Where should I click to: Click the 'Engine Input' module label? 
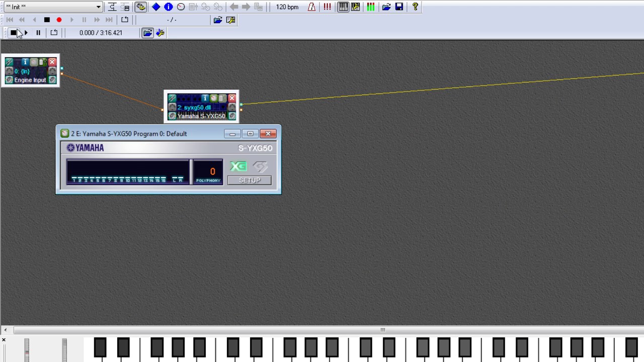30,80
